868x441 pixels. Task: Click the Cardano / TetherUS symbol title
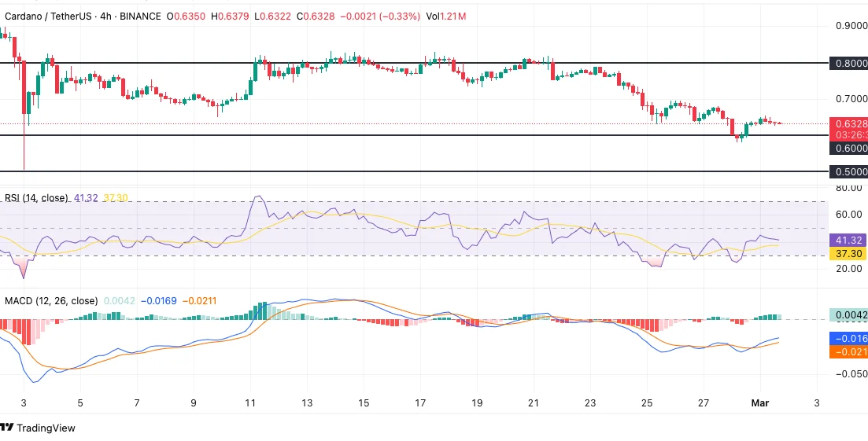(x=47, y=17)
